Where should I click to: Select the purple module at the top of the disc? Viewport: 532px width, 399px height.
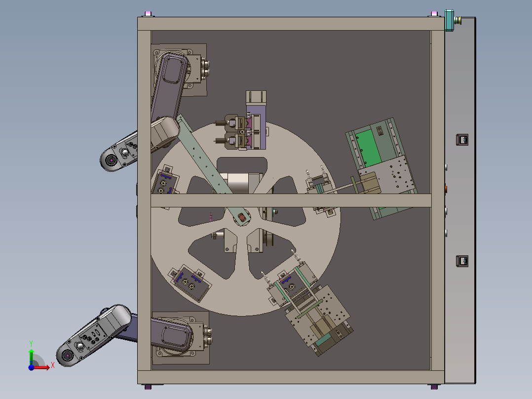[257, 126]
